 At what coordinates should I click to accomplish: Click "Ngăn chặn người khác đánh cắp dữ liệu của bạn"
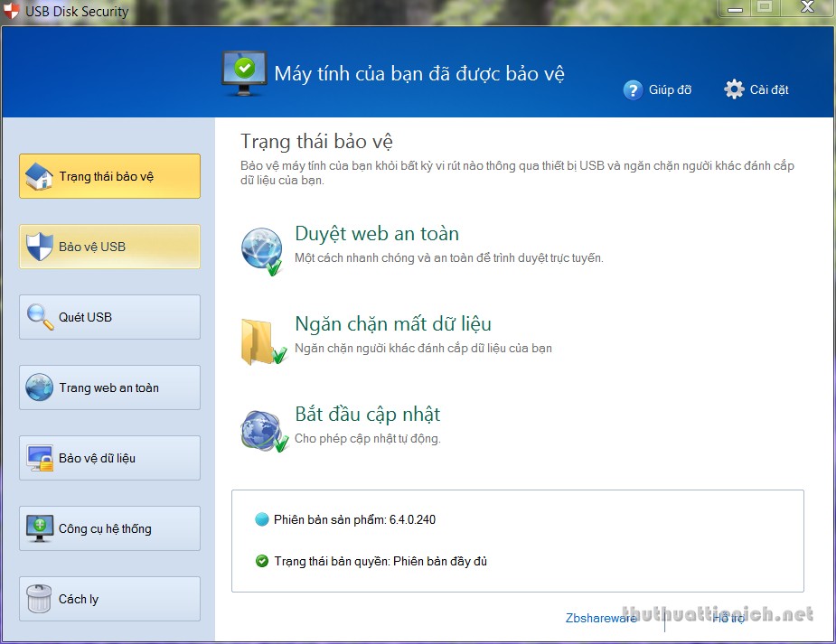click(x=423, y=349)
